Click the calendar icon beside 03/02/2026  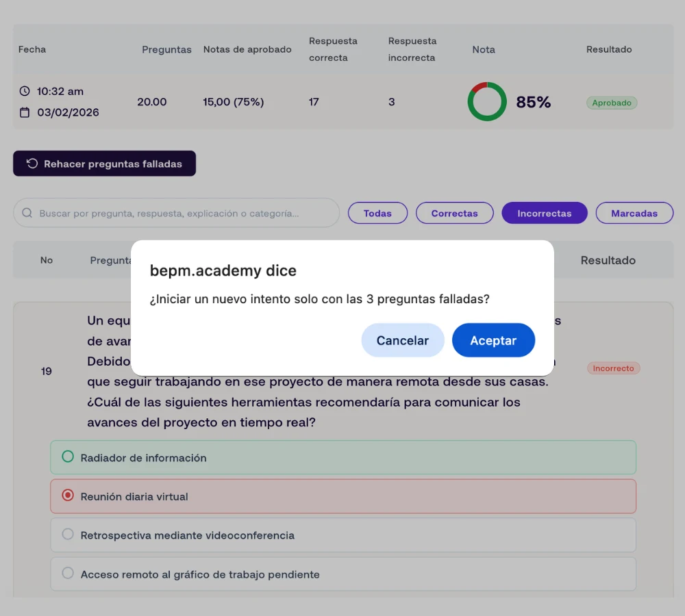pyautogui.click(x=25, y=112)
